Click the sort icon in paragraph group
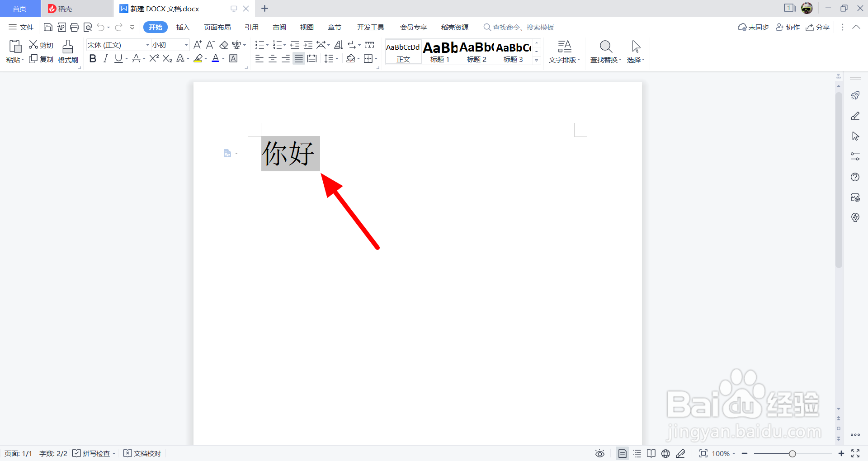Image resolution: width=868 pixels, height=461 pixels. click(x=339, y=45)
